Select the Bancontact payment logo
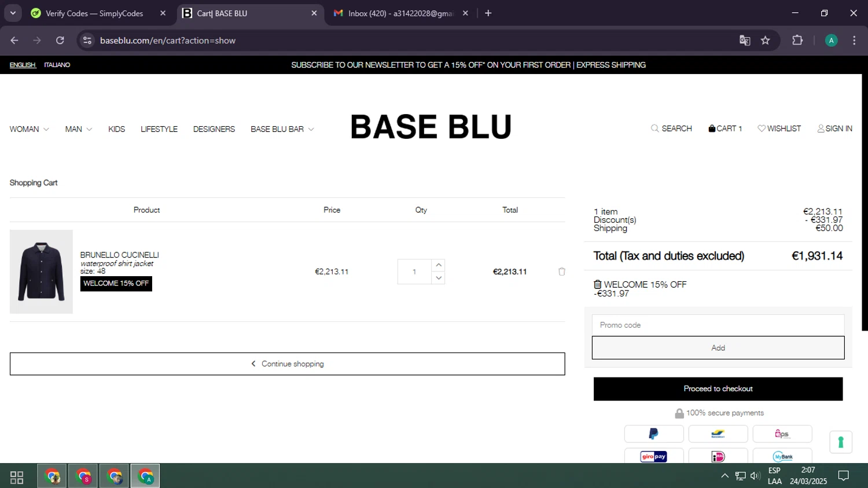The width and height of the screenshot is (868, 488). (718, 434)
